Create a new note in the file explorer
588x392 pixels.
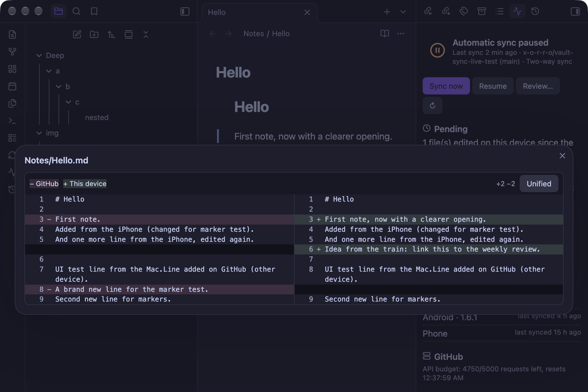(77, 34)
